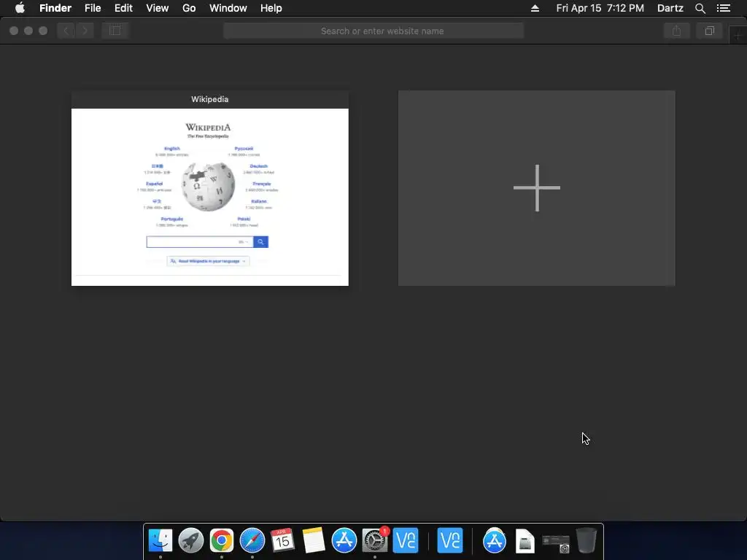Open the Trash in the dock
The image size is (747, 560).
586,540
